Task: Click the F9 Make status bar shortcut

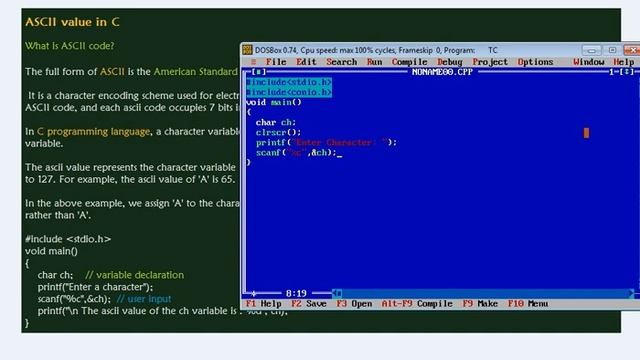Action: (x=480, y=304)
